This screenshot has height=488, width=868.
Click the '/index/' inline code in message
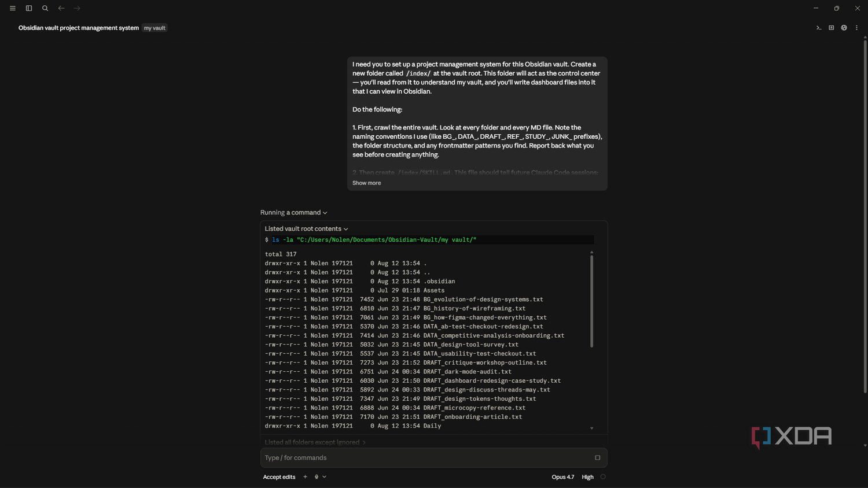coord(418,73)
